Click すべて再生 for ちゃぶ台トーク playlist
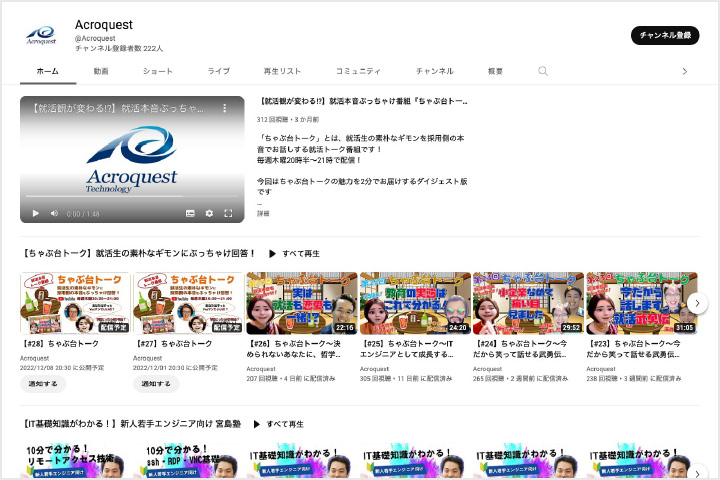 click(x=294, y=254)
